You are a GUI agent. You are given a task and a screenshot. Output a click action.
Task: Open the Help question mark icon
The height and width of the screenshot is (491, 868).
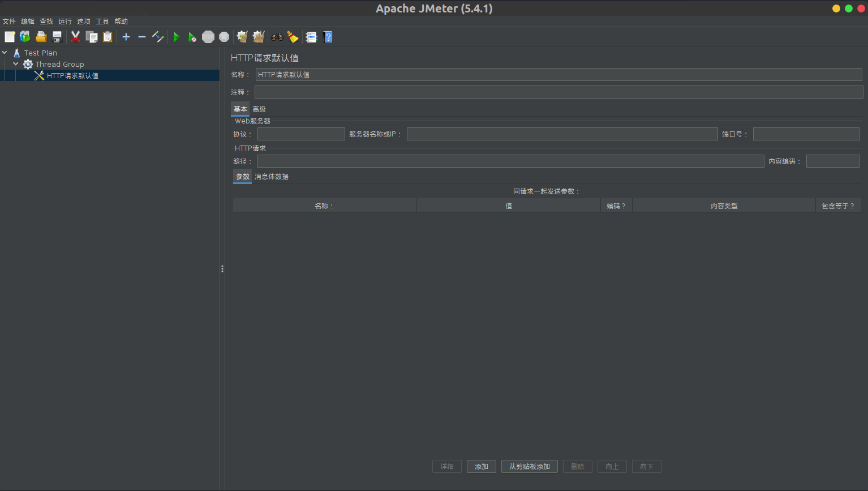point(328,37)
